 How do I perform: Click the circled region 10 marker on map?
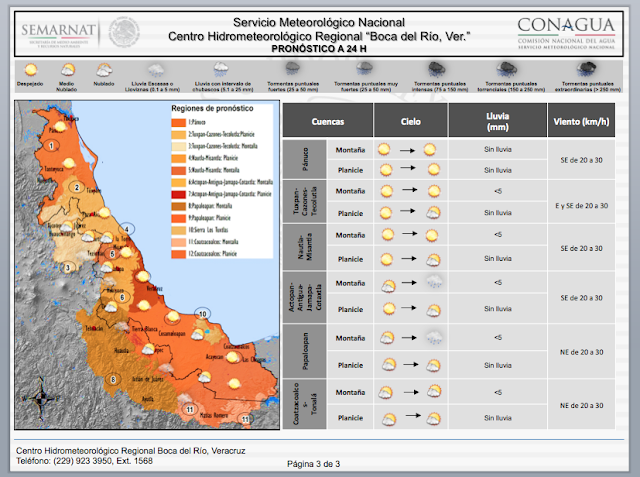click(203, 314)
